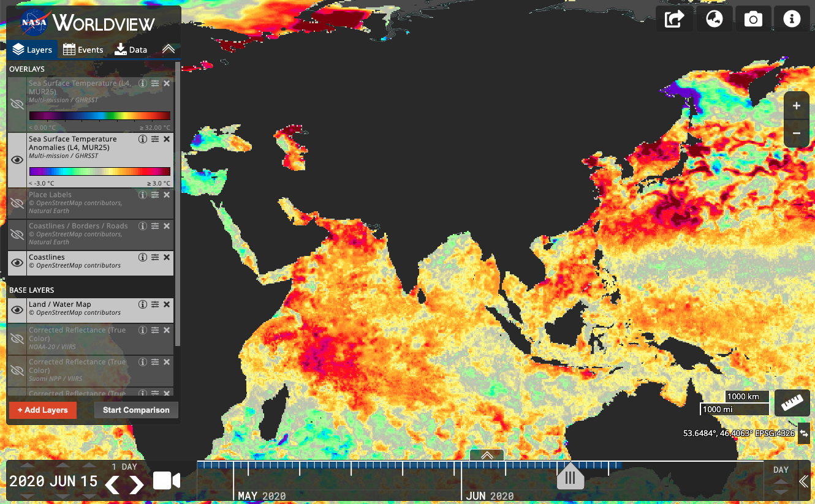The height and width of the screenshot is (504, 815).
Task: Click the Temperature Anomalies color palette legend
Action: click(100, 171)
